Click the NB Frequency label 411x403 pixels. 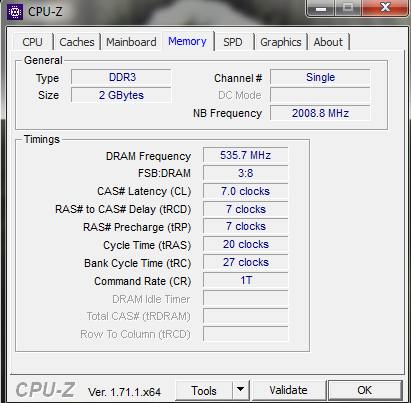(227, 113)
